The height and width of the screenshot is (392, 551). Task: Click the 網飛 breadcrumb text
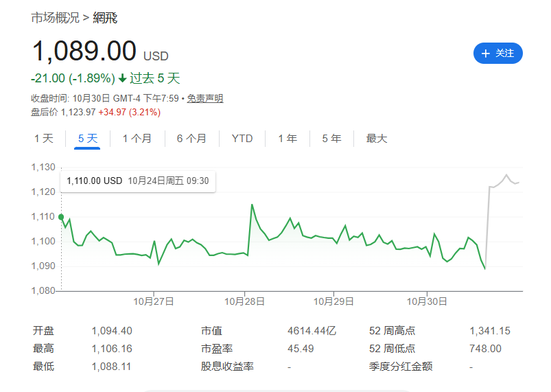click(x=105, y=18)
